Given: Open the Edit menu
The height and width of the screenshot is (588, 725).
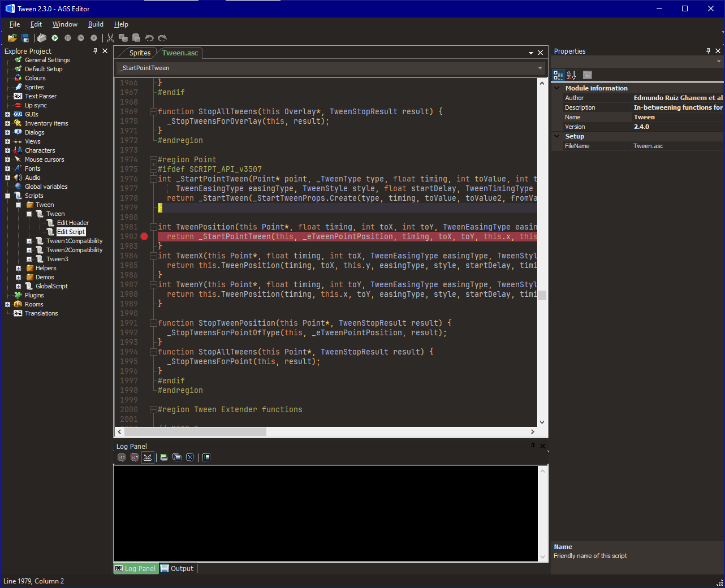Looking at the screenshot, I should pos(36,24).
